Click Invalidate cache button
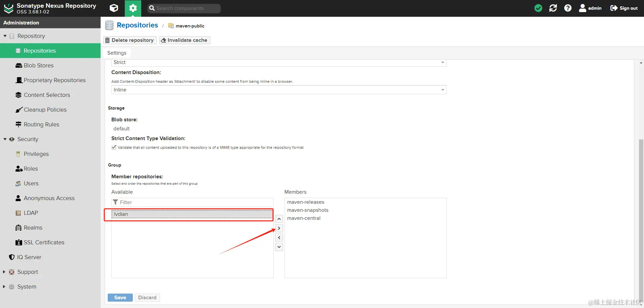Screen dimensions: 644x308 pos(184,40)
